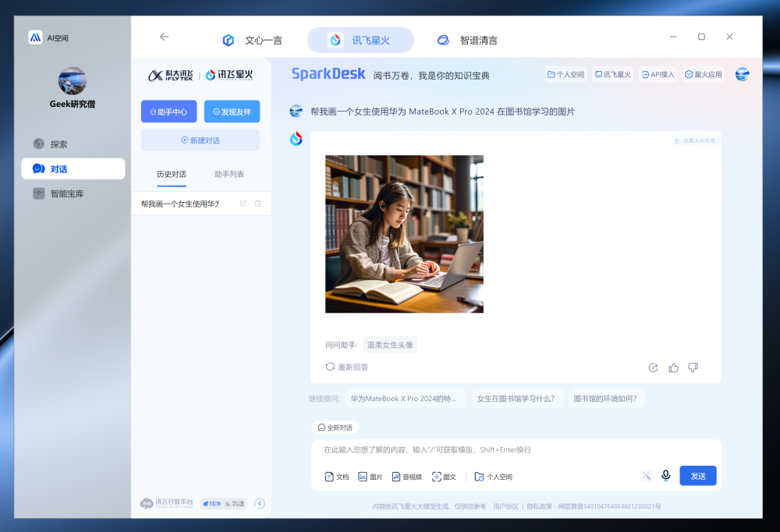The height and width of the screenshot is (532, 780).
Task: Click the iFLYTEK 科大讯飞 logo
Action: (x=171, y=75)
